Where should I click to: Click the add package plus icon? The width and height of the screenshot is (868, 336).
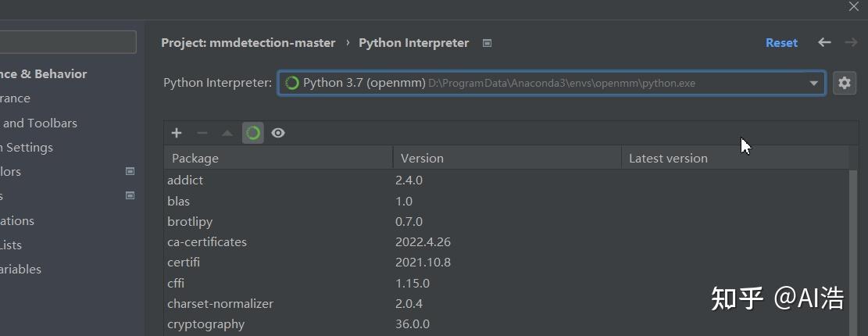click(x=177, y=133)
